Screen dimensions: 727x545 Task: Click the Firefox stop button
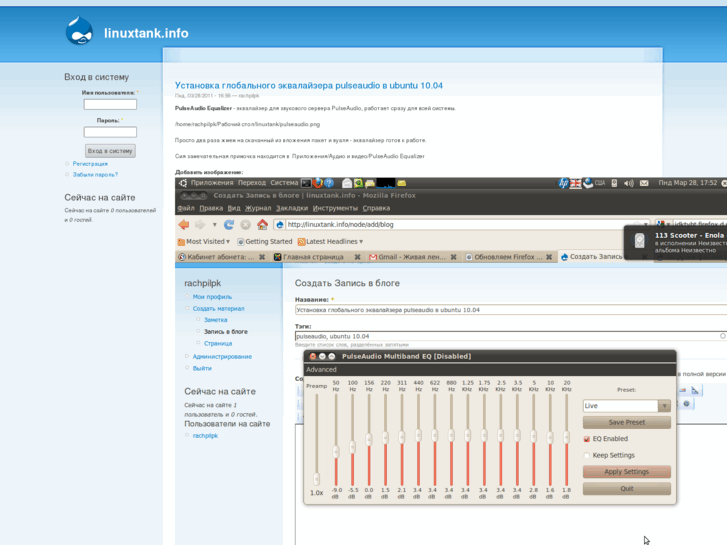(245, 224)
